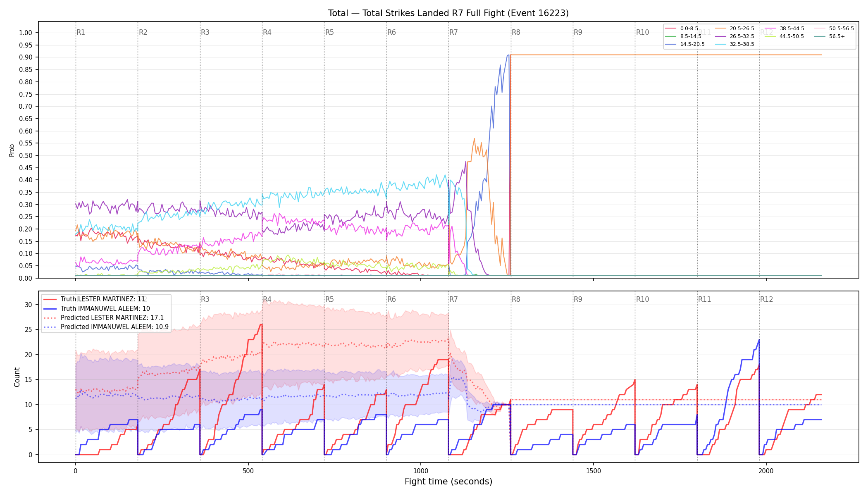
Task: Click the 1000 tick on fight time axis
Action: [421, 471]
